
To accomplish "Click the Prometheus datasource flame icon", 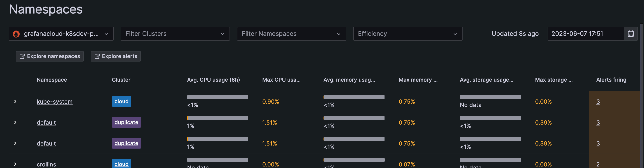I will point(16,34).
